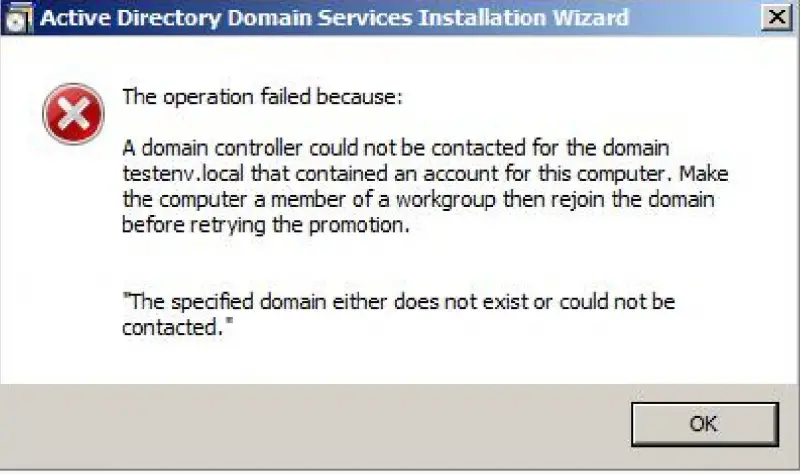The image size is (800, 474).
Task: Click the red error X icon
Action: point(73,114)
